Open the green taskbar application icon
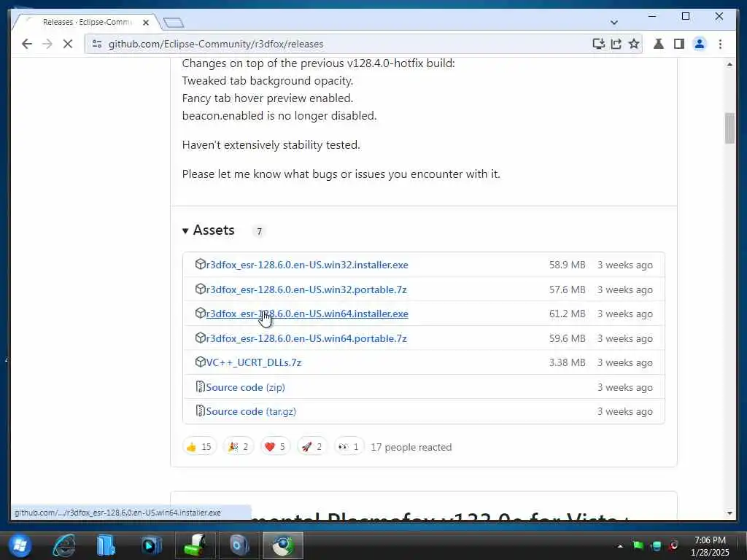The height and width of the screenshot is (560, 747). point(196,545)
